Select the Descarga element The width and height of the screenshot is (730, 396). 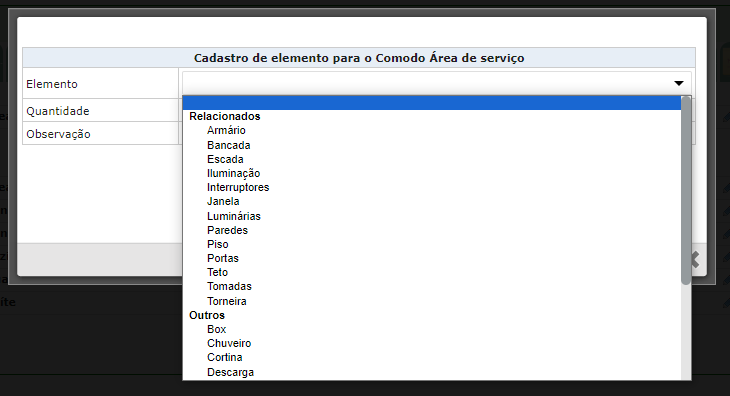pos(230,372)
